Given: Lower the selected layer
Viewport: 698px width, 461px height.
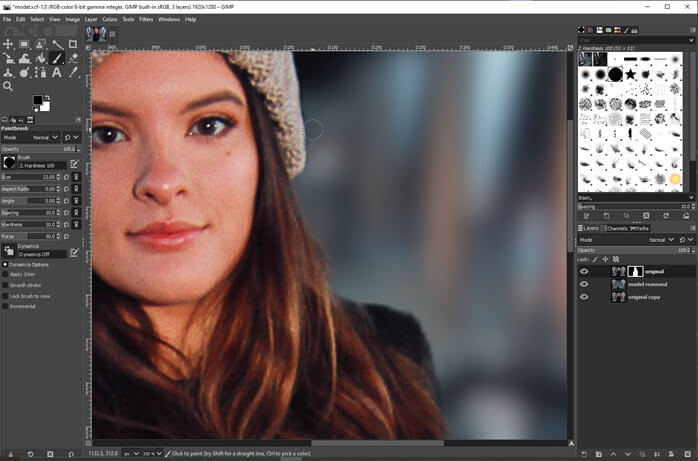Looking at the screenshot, I should 628,454.
